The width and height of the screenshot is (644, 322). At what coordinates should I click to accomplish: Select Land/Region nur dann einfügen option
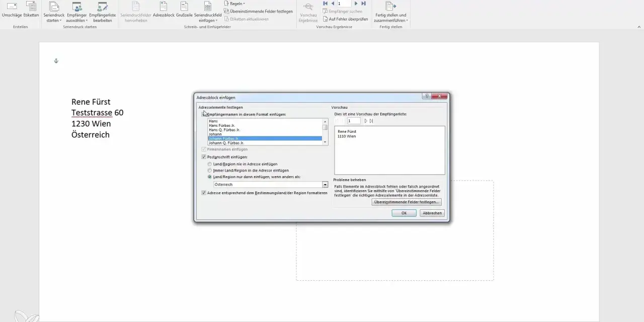coord(210,177)
